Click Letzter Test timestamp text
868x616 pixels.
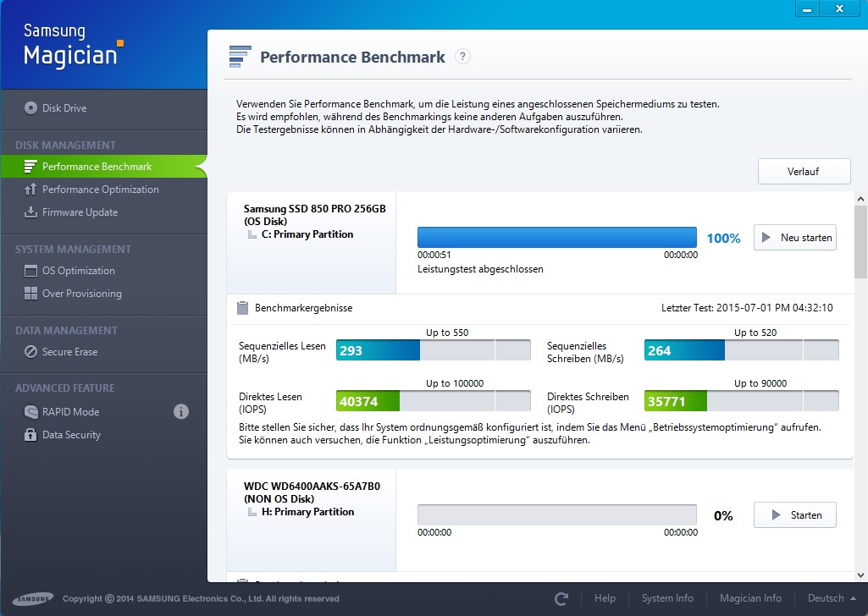747,308
